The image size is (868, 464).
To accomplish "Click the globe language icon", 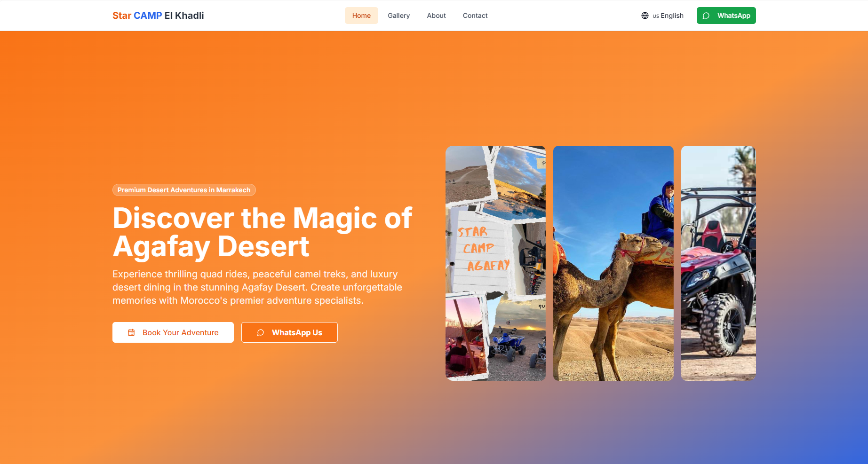I will (x=645, y=16).
